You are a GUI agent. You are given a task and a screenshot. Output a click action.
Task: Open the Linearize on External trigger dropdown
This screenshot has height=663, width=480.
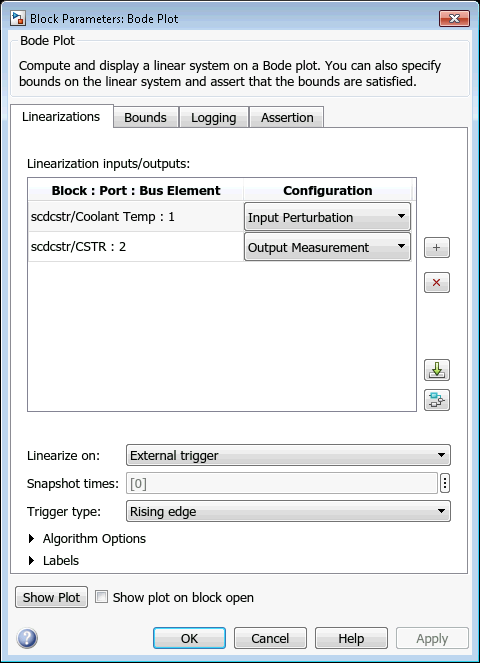[288, 455]
